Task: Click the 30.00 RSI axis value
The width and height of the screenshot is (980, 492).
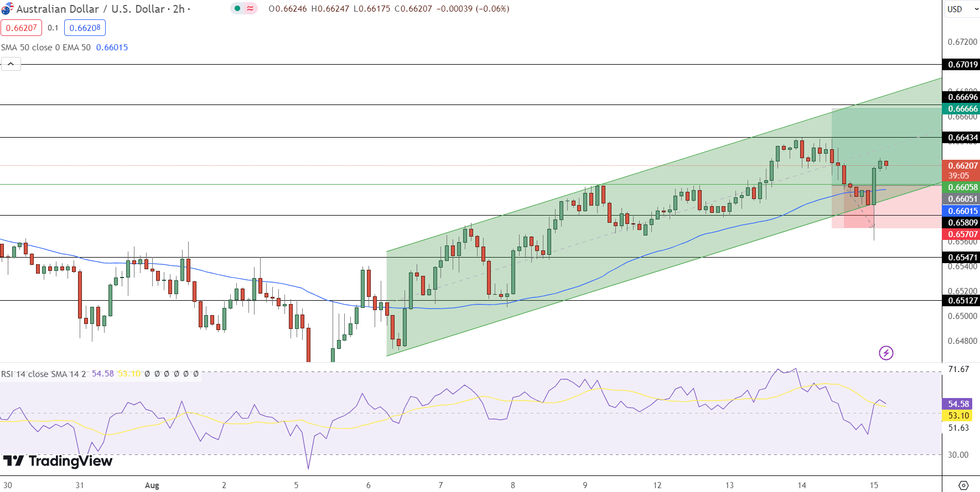Action: click(958, 455)
